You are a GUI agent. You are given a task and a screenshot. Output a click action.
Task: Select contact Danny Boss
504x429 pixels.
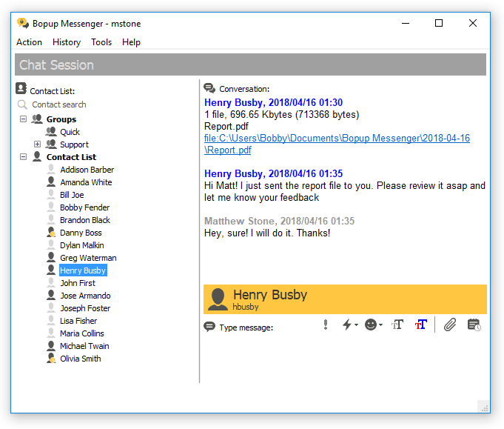[x=81, y=233]
